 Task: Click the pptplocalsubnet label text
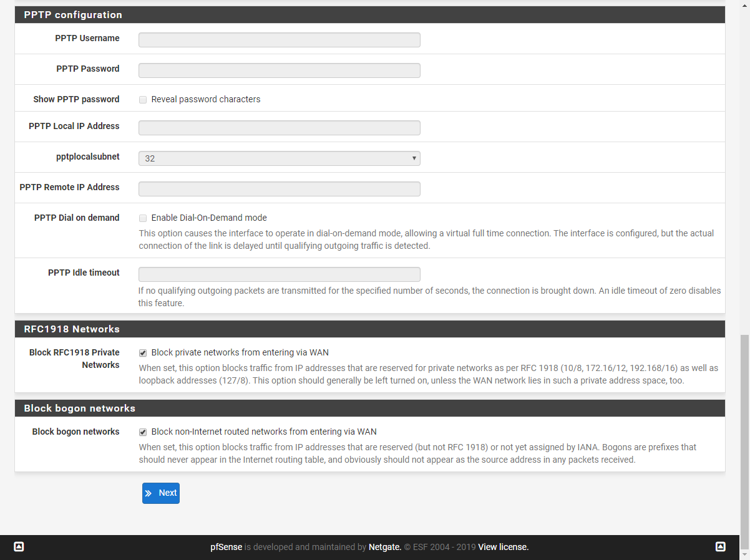point(88,157)
